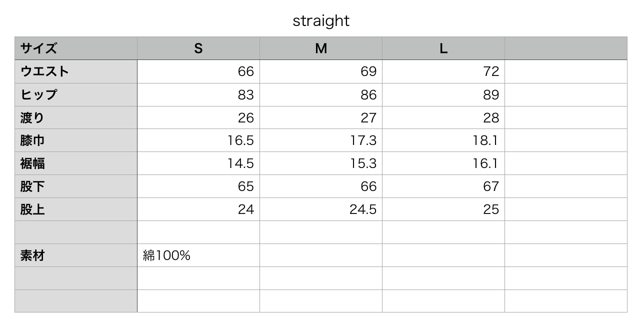Select the 素材 row label
The width and height of the screenshot is (644, 330).
(x=76, y=255)
